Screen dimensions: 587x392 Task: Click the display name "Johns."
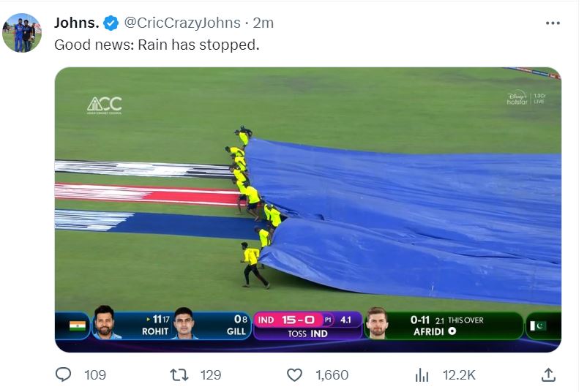point(77,23)
